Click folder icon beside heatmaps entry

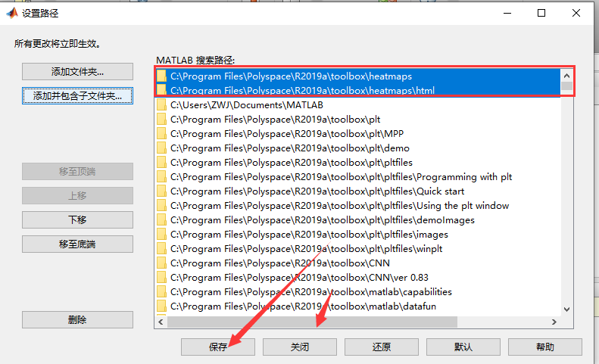tap(161, 76)
